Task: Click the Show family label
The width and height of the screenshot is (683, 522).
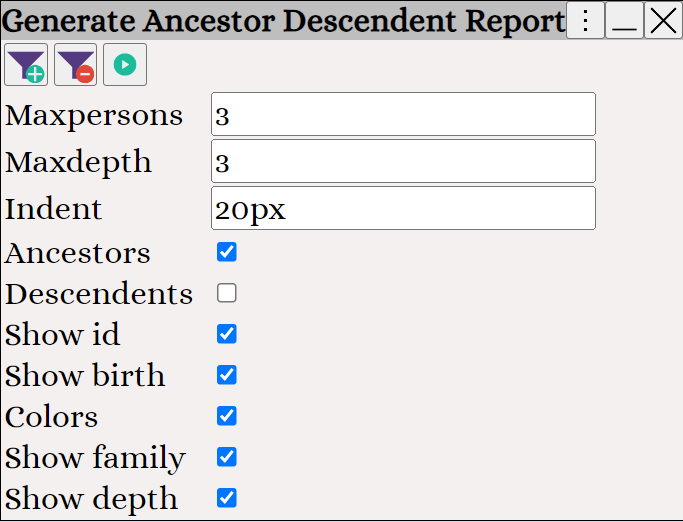Action: point(95,458)
